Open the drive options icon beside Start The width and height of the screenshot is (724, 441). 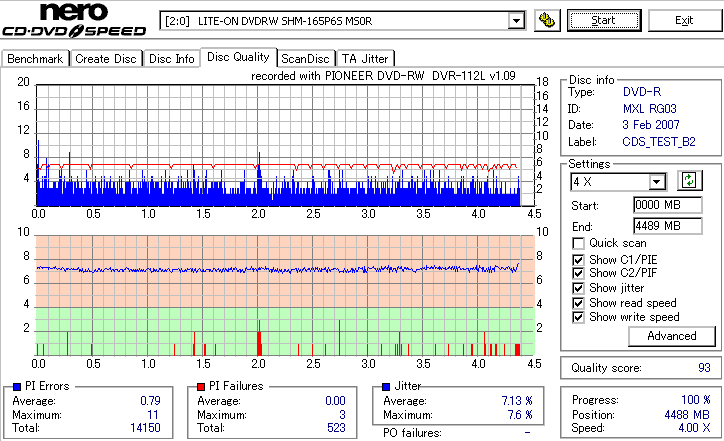point(547,21)
